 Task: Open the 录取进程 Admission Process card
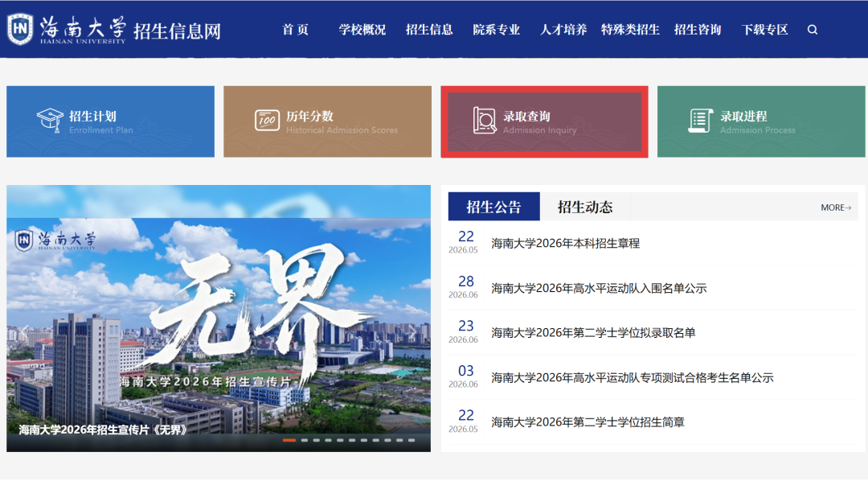point(761,121)
